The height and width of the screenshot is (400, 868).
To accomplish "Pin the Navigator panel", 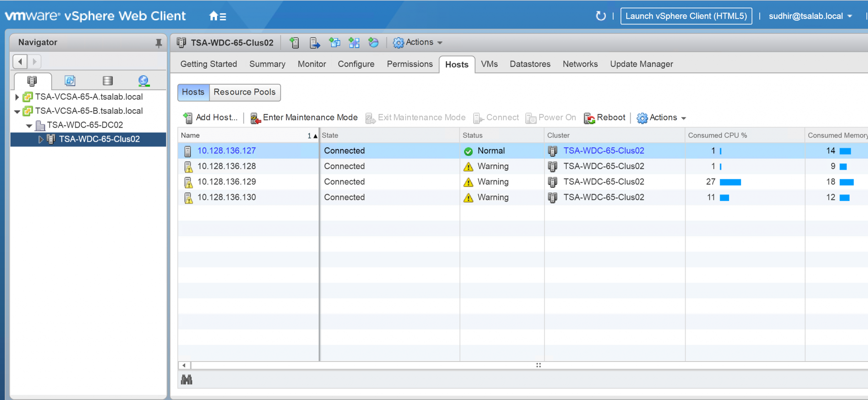I will pyautogui.click(x=158, y=43).
